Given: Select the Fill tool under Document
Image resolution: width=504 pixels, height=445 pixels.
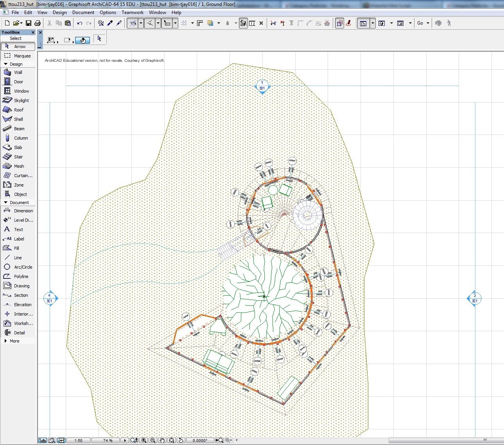Looking at the screenshot, I should click(16, 248).
